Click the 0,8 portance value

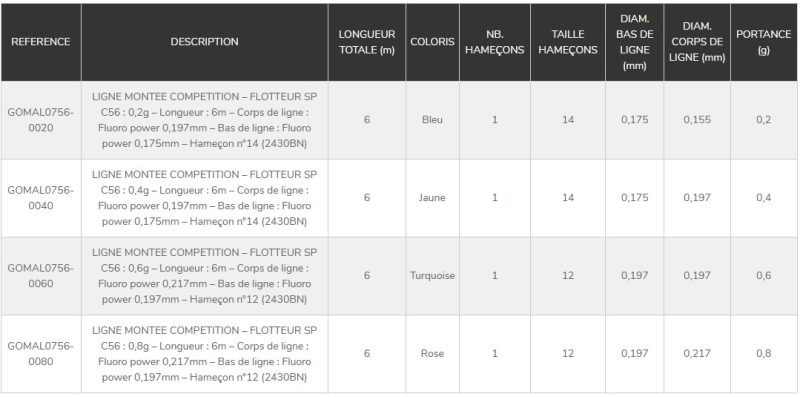pos(764,354)
